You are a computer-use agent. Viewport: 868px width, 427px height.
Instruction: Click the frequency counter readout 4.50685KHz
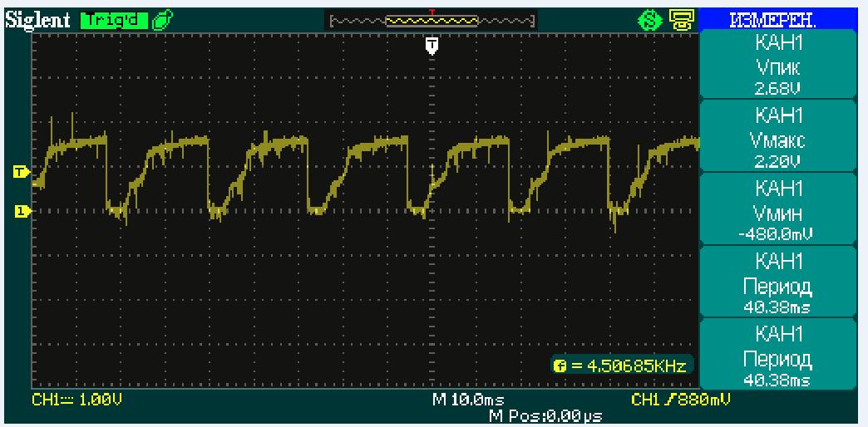(x=622, y=366)
